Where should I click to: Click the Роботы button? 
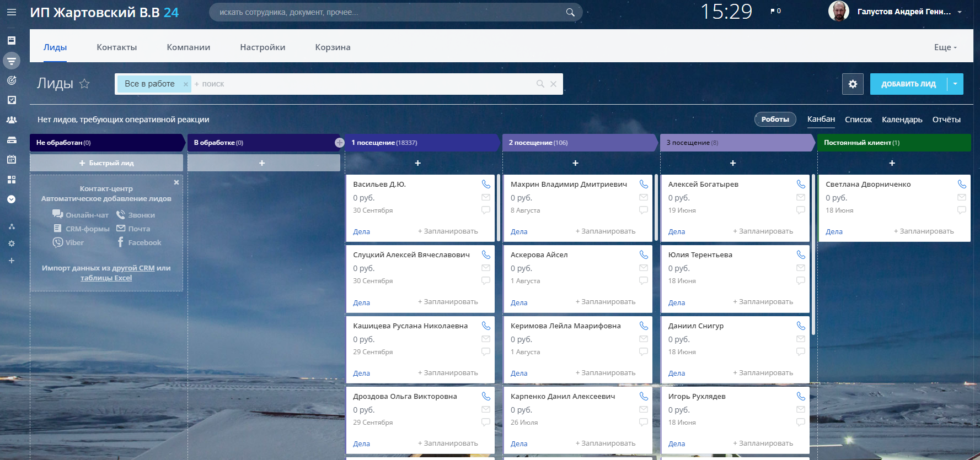pyautogui.click(x=775, y=119)
